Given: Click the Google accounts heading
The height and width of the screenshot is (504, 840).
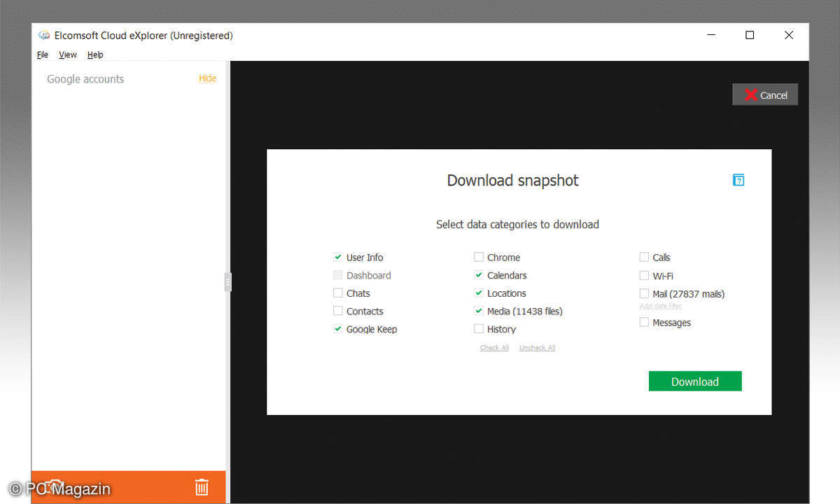Looking at the screenshot, I should click(x=85, y=79).
